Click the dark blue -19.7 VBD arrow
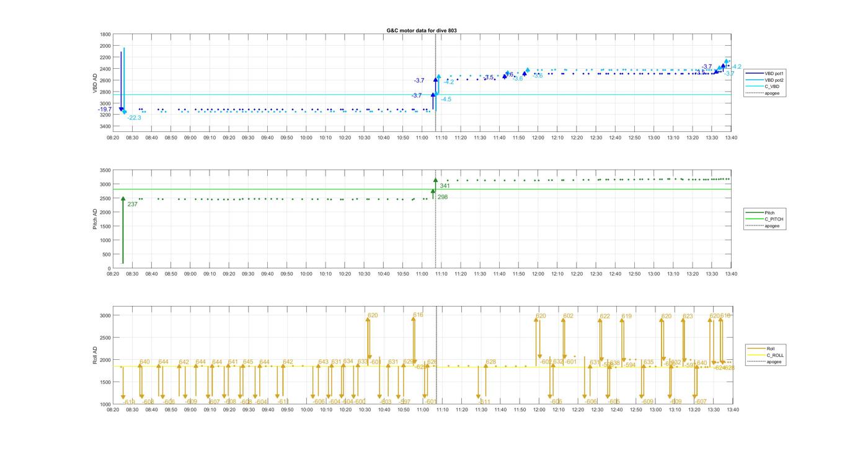This screenshot has width=868, height=454. click(x=121, y=81)
